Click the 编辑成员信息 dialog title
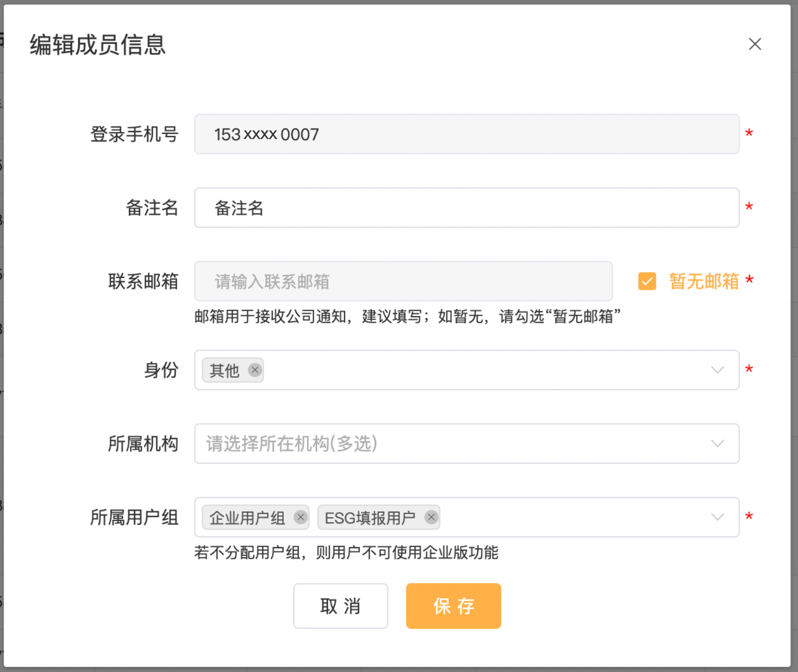Screen dimensions: 798x672 (97, 45)
